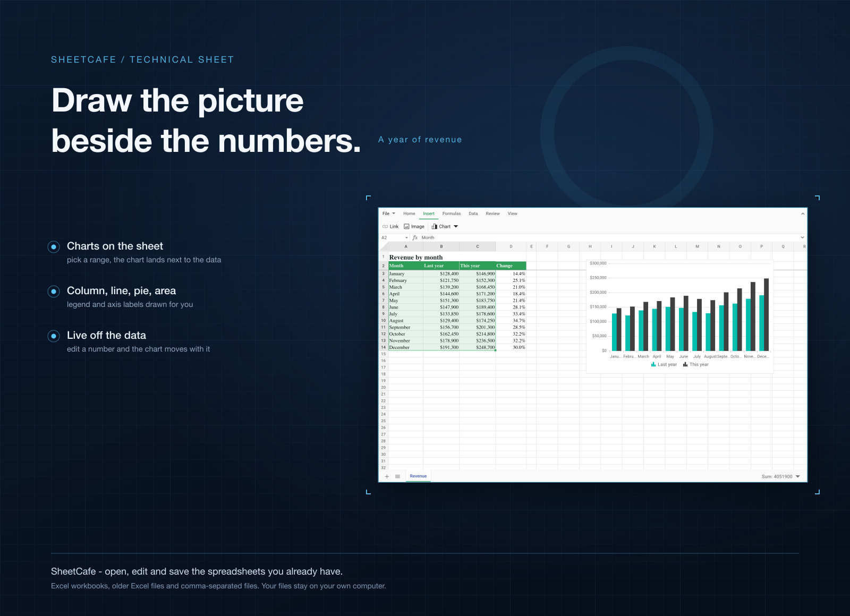The height and width of the screenshot is (616, 850).
Task: Click the 'This year' chart legend entry
Action: [x=696, y=364]
